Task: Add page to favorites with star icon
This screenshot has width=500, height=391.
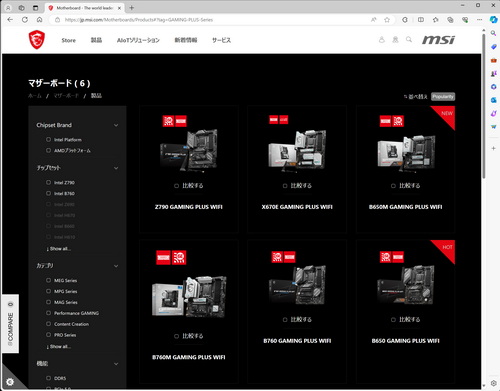Action: coord(387,20)
